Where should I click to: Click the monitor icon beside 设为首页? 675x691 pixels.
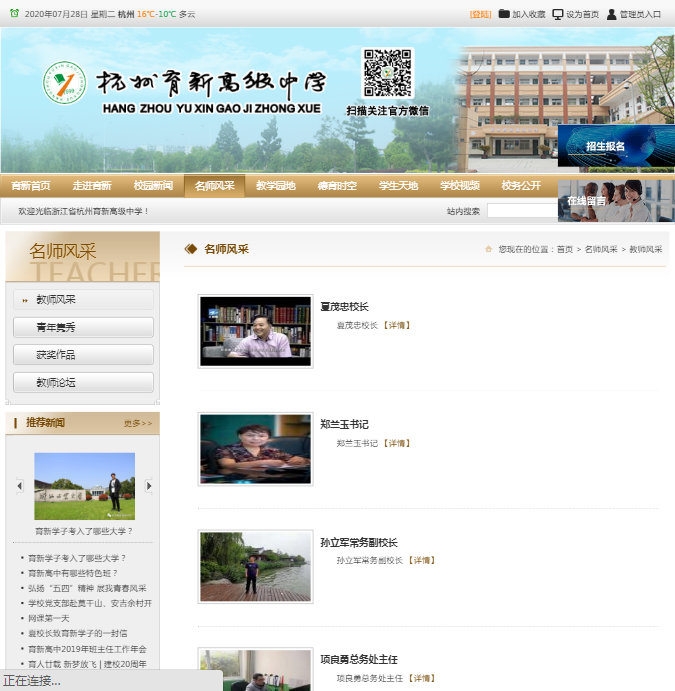[558, 14]
